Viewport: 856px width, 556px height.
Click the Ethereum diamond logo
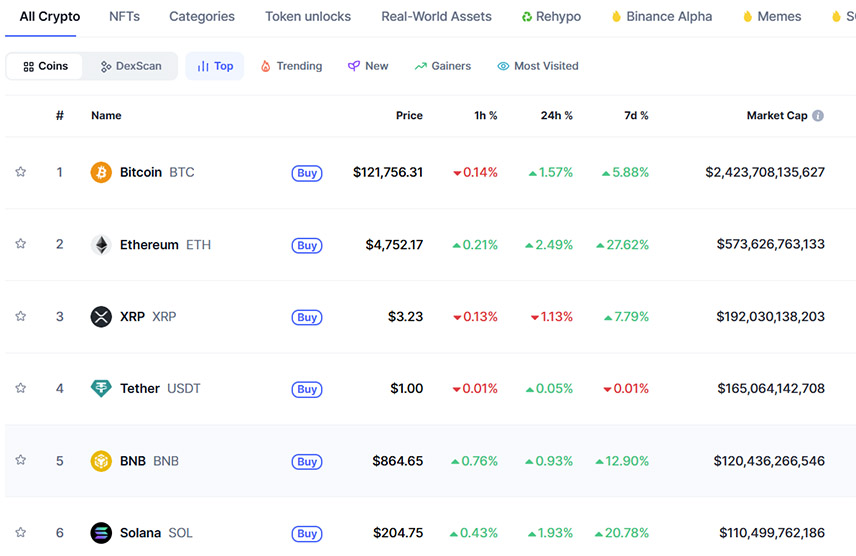coord(101,245)
